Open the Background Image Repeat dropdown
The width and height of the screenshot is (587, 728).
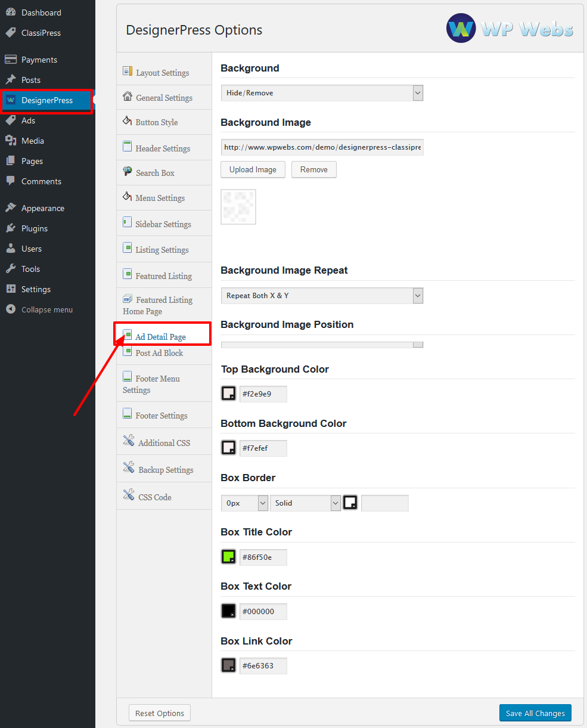tap(322, 296)
